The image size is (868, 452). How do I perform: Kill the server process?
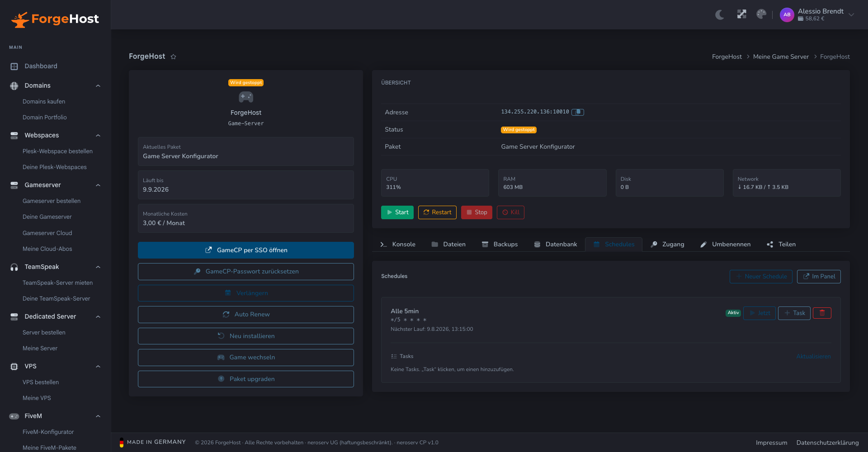click(x=510, y=212)
